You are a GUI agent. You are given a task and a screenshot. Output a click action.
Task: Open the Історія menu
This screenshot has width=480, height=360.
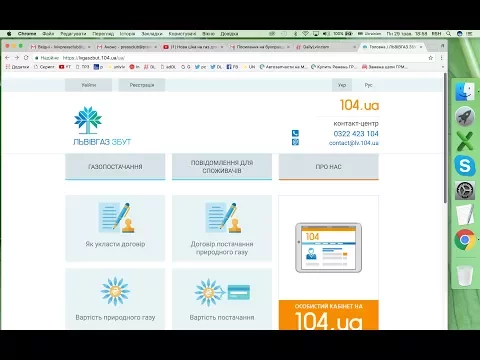point(127,34)
